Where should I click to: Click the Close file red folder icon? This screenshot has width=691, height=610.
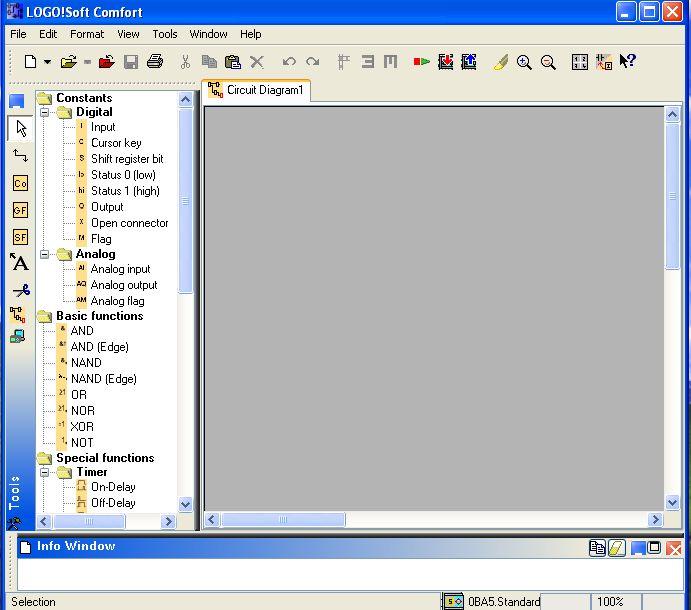[107, 62]
